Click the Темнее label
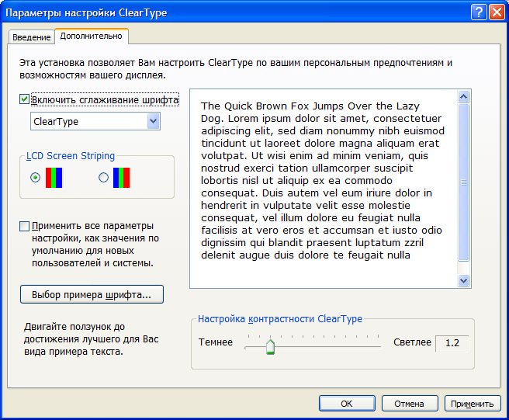The height and width of the screenshot is (420, 509). [x=216, y=342]
